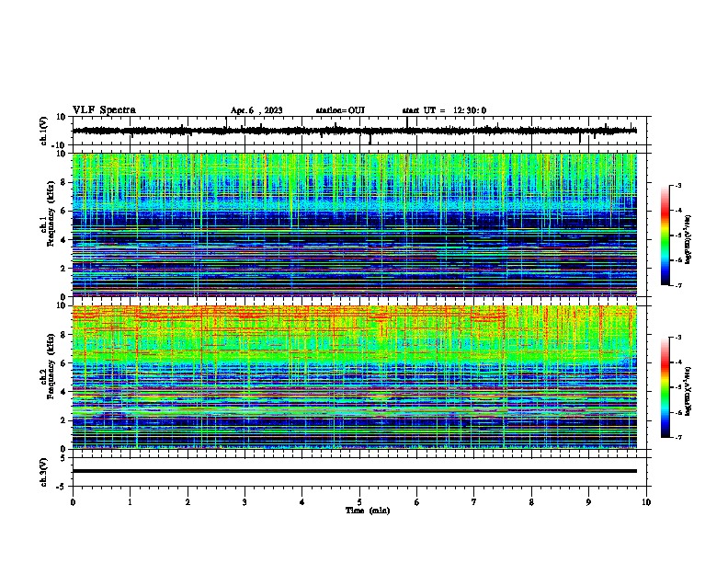
Task: Click the 'ch.1(V)' axis label
Action: (x=44, y=131)
